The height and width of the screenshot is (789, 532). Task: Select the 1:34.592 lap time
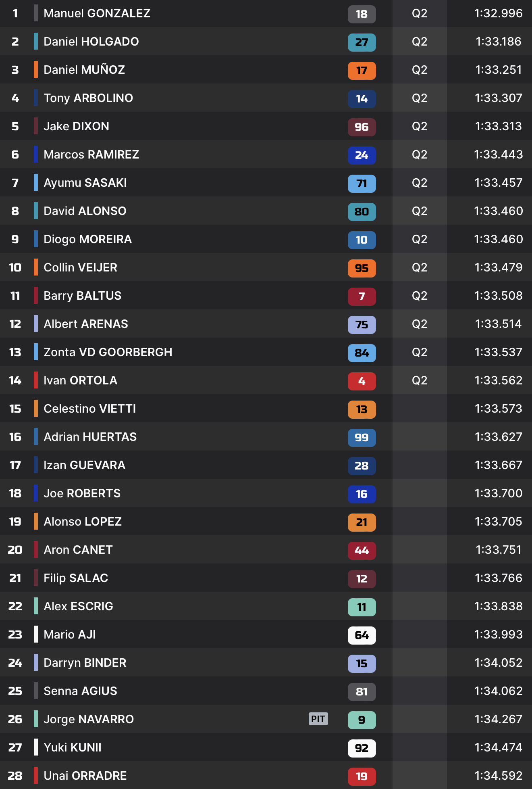point(498,776)
